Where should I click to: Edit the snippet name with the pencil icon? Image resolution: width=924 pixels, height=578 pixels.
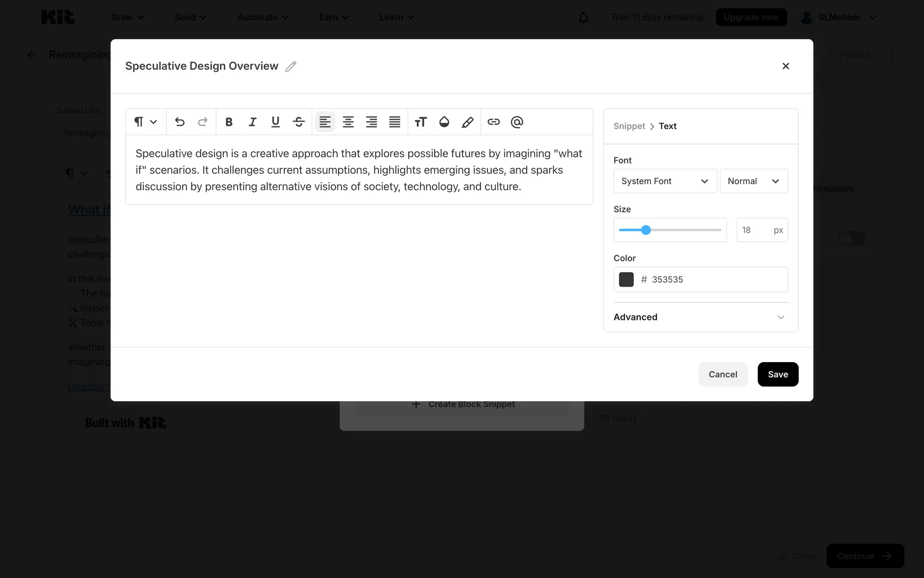tap(291, 66)
